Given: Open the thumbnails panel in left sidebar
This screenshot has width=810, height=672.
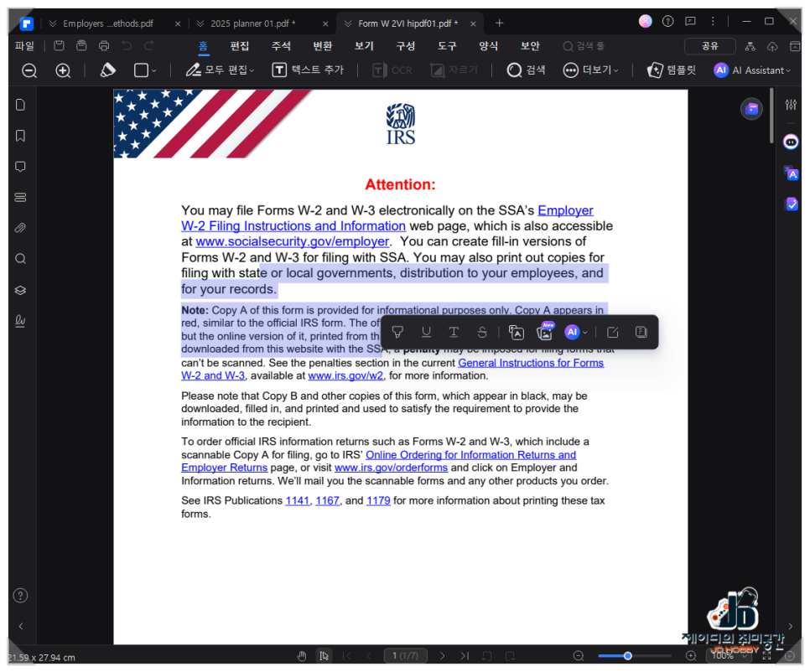Looking at the screenshot, I should [20, 105].
